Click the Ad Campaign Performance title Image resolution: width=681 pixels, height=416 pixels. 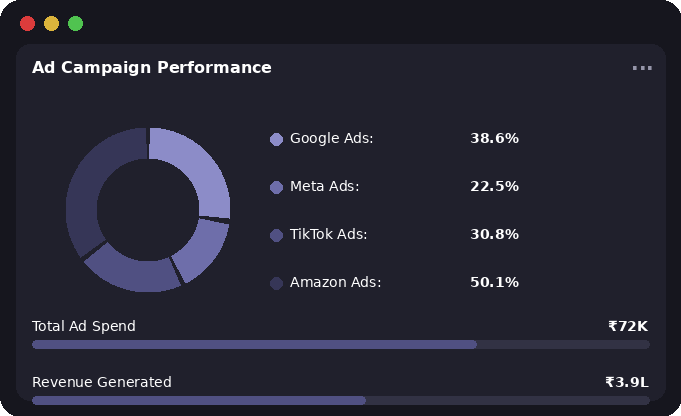(x=152, y=68)
